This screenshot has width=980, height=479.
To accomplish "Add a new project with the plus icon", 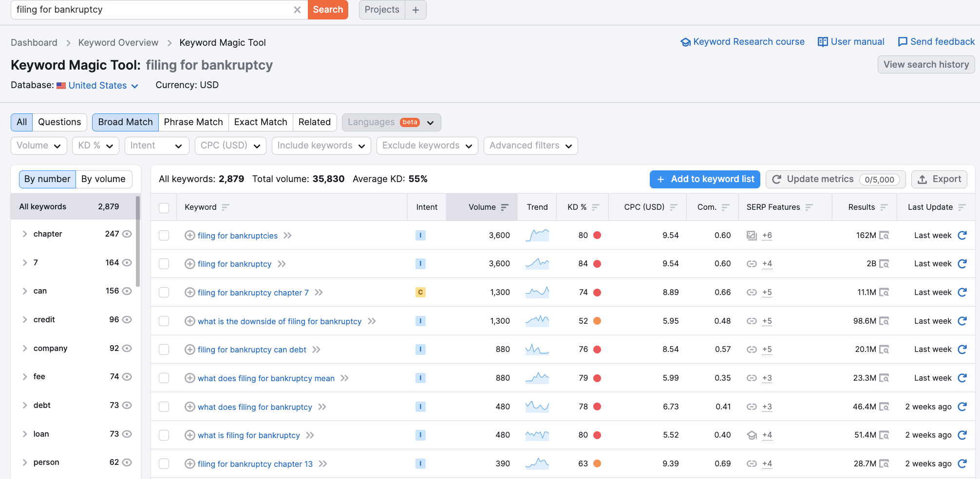I will pyautogui.click(x=415, y=10).
